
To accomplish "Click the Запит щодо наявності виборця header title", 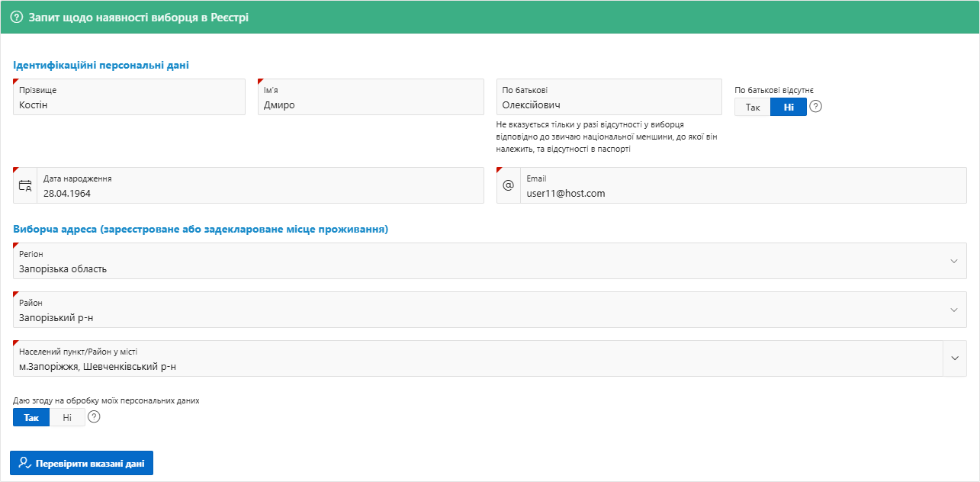I will (x=138, y=17).
